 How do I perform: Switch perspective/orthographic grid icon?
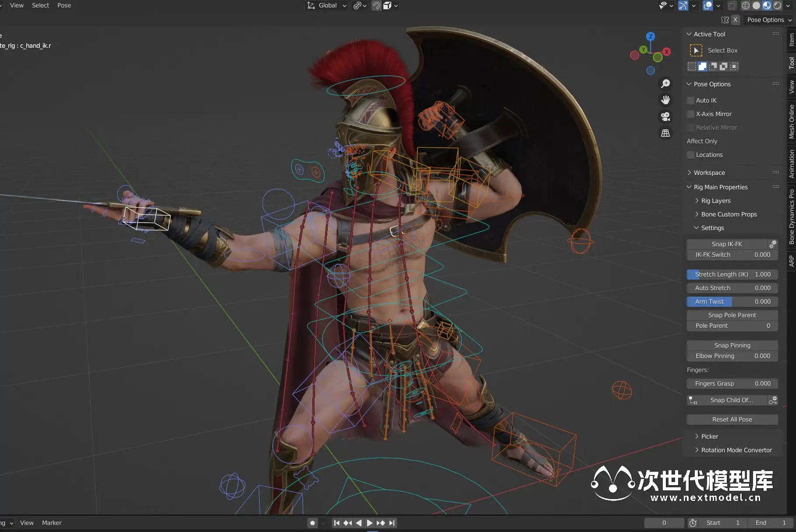tap(665, 133)
